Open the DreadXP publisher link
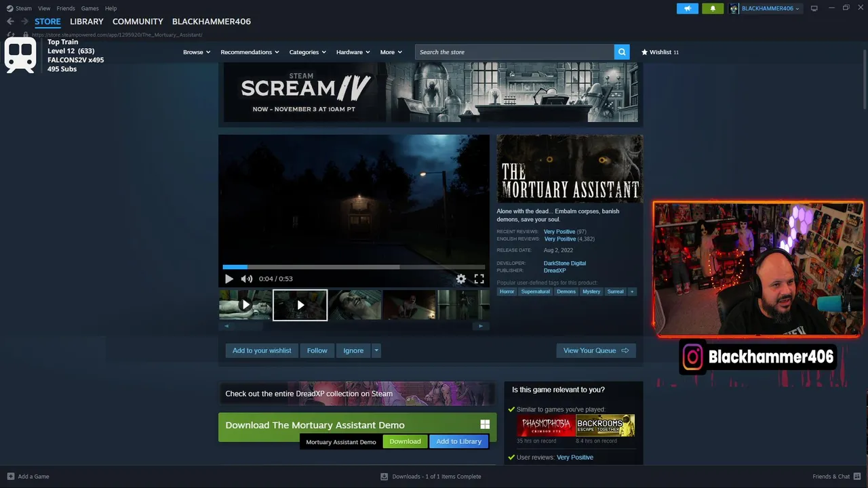Image resolution: width=868 pixels, height=488 pixels. pyautogui.click(x=555, y=270)
